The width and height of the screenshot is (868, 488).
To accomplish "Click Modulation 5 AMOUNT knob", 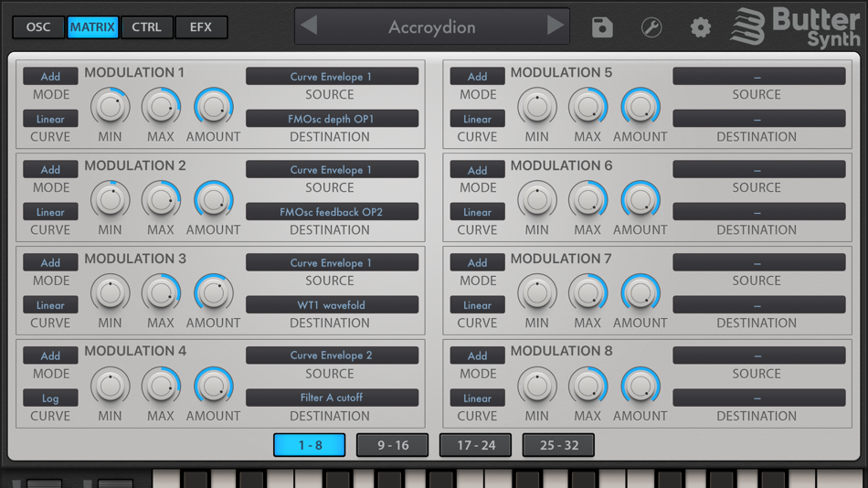I will [640, 107].
